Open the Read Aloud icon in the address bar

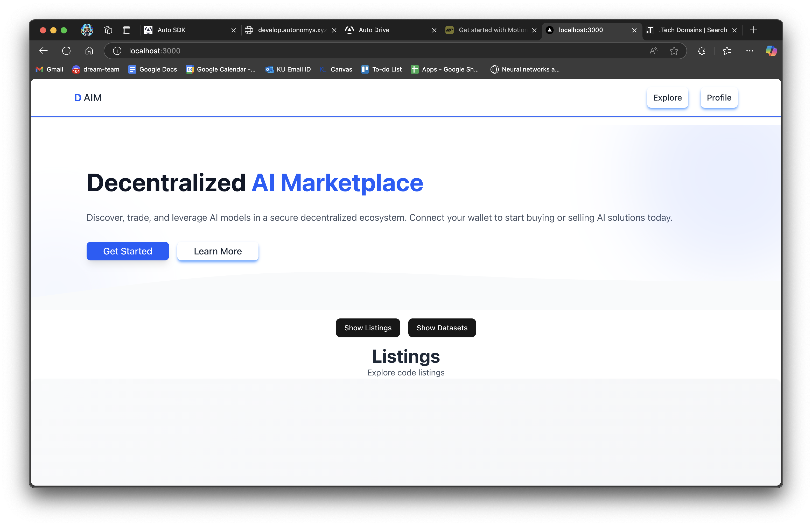pyautogui.click(x=653, y=51)
